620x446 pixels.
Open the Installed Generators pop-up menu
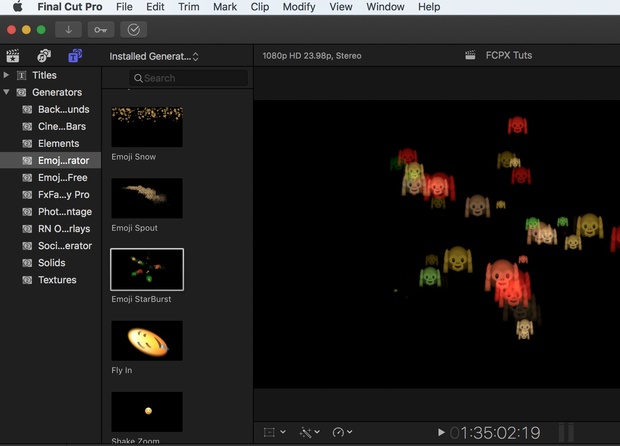154,57
